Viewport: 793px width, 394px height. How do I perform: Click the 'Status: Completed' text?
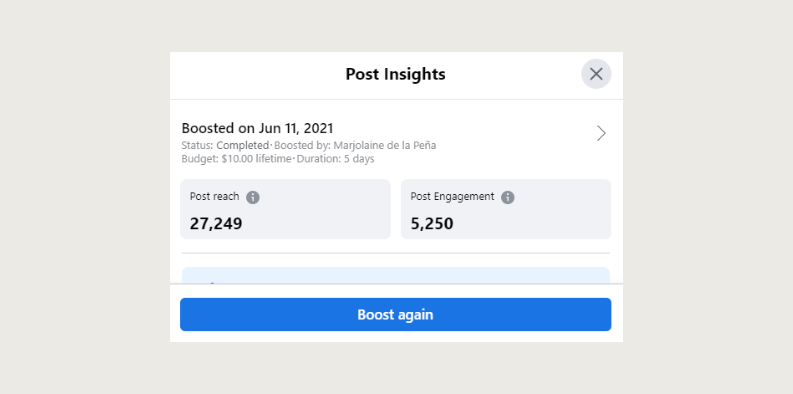(x=225, y=146)
